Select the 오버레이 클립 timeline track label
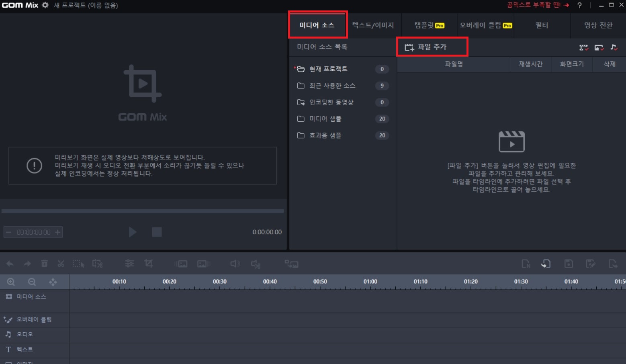The height and width of the screenshot is (364, 626). [x=34, y=320]
